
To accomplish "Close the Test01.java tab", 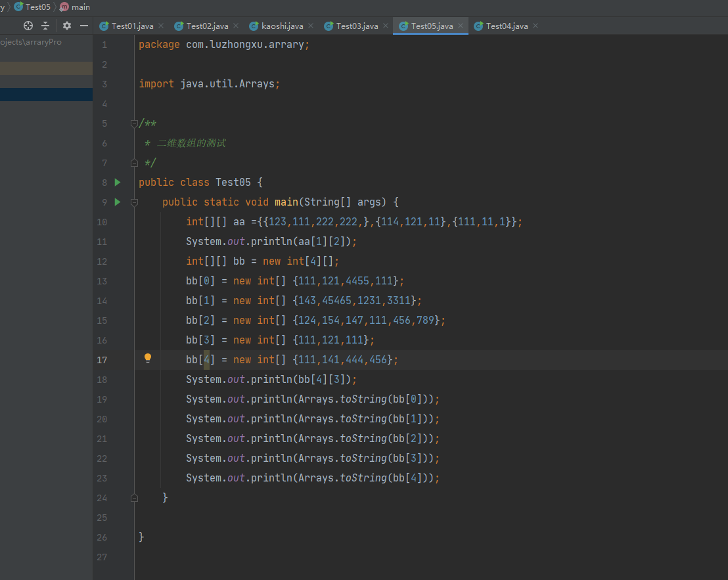I will (161, 26).
